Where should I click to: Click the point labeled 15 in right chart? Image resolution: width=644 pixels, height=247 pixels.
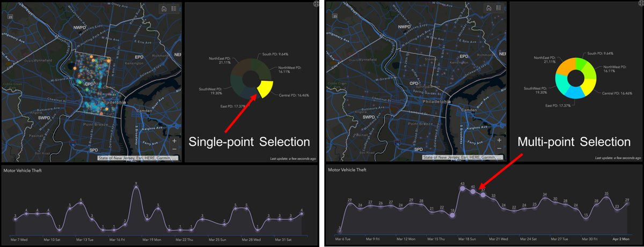coord(586,219)
